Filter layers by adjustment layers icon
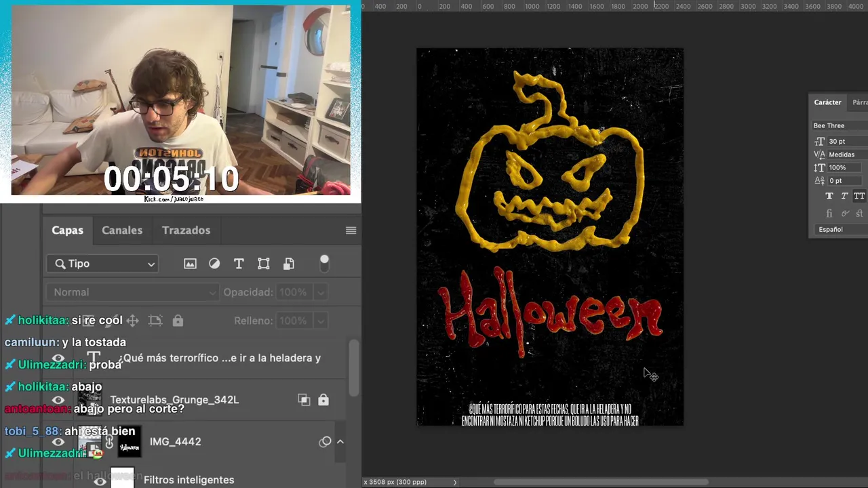 [214, 264]
